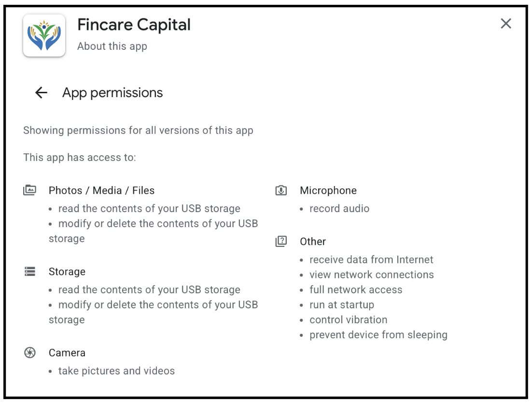Click the back arrow beside App permissions

(x=41, y=93)
